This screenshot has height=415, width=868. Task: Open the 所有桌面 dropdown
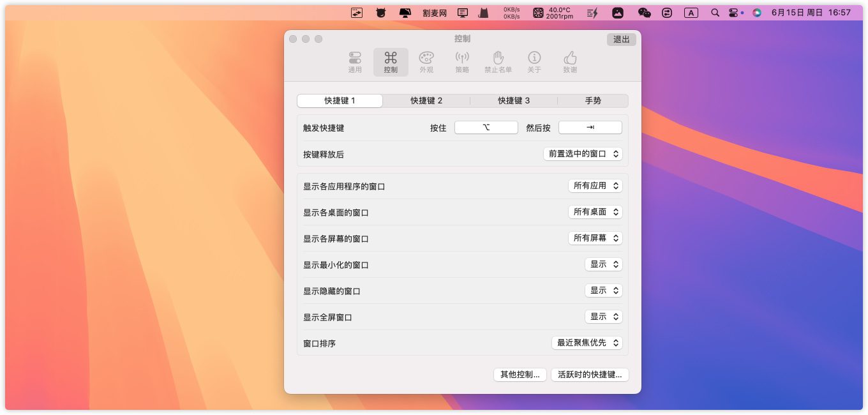595,212
